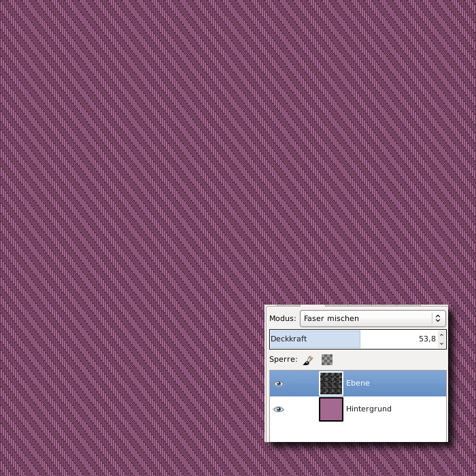Click the Ebene layer name
Image resolution: width=476 pixels, height=476 pixels.
(358, 384)
